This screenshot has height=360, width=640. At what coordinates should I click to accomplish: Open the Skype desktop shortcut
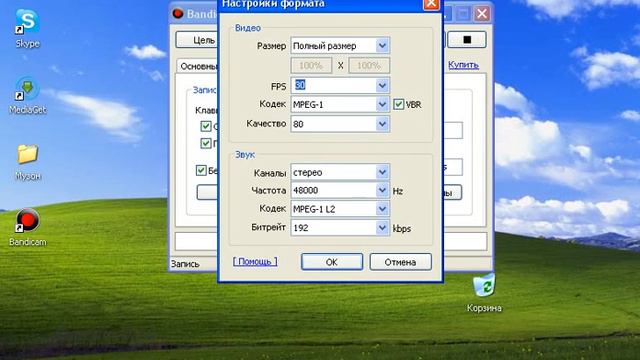click(27, 28)
